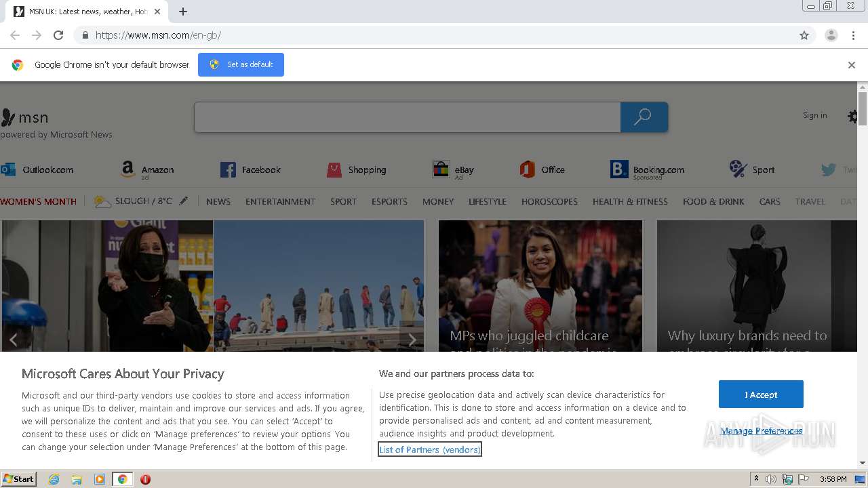Go forward with the toolbar arrow
Image resolution: width=868 pixels, height=488 pixels.
coord(37,35)
